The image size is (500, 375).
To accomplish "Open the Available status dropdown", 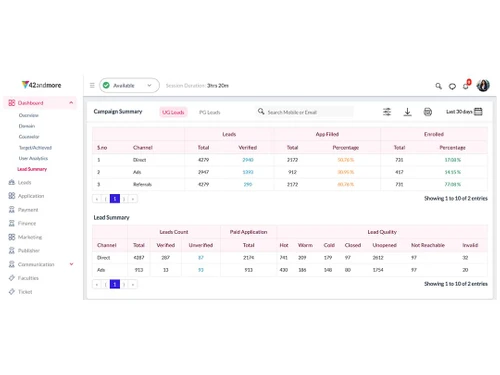I will click(129, 85).
